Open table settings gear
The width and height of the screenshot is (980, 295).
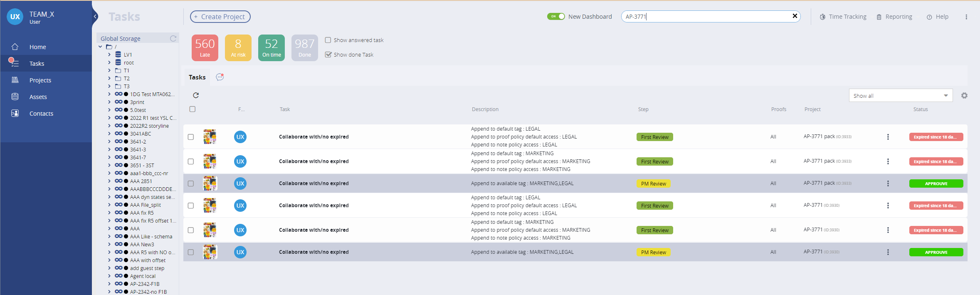pyautogui.click(x=964, y=96)
